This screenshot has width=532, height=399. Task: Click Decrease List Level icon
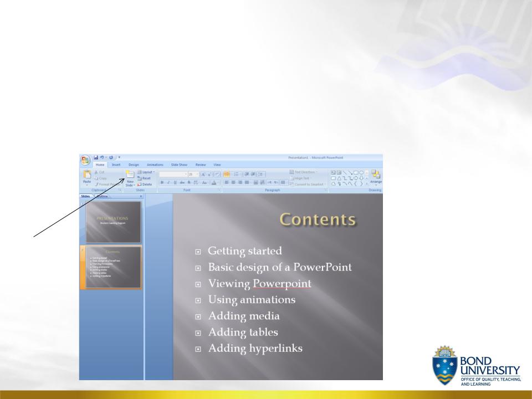[247, 175]
